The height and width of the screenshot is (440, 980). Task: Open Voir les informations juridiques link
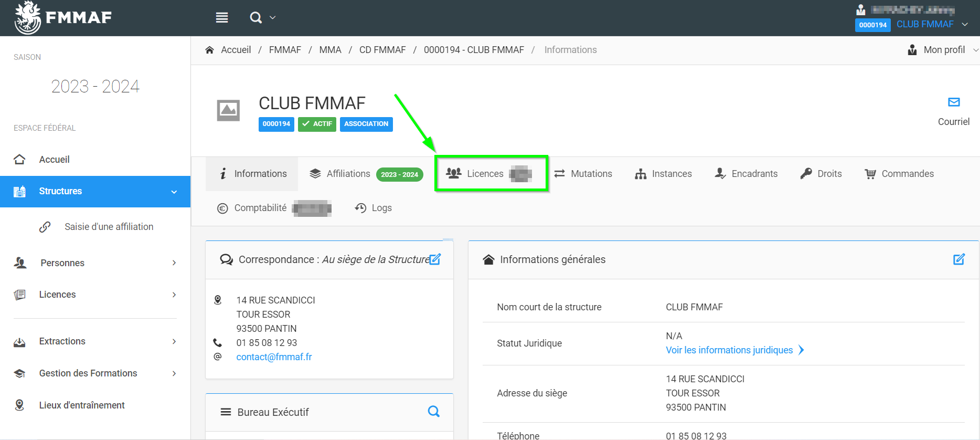[734, 350]
